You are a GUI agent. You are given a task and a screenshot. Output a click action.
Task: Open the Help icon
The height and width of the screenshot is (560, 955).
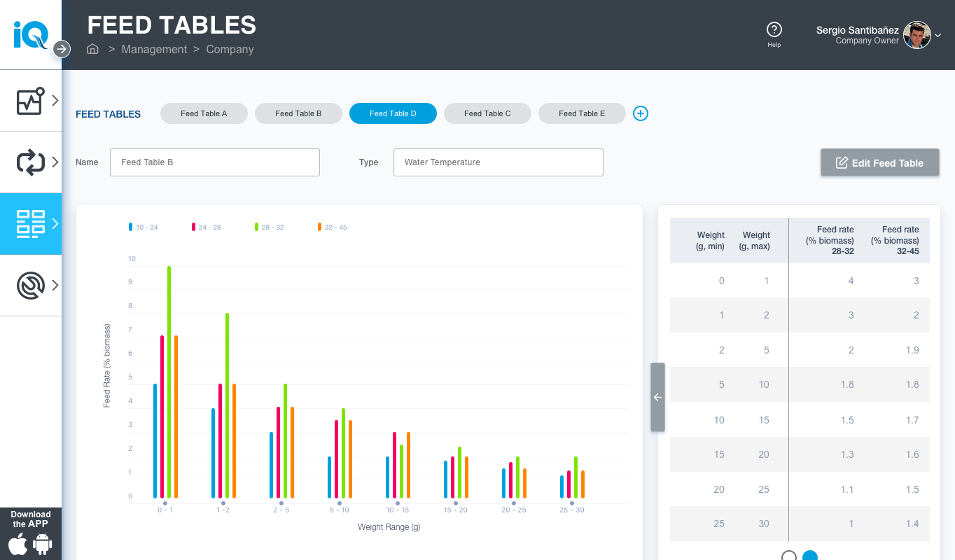click(774, 29)
